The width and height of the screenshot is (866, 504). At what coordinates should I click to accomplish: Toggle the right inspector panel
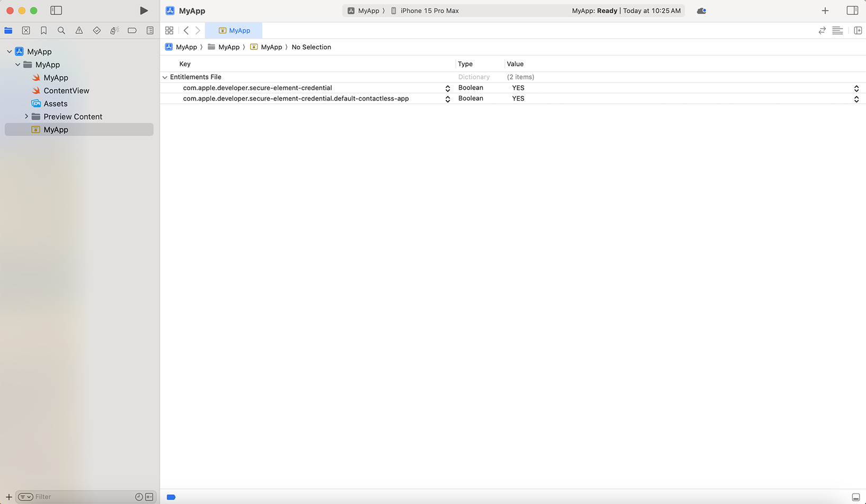click(x=852, y=11)
